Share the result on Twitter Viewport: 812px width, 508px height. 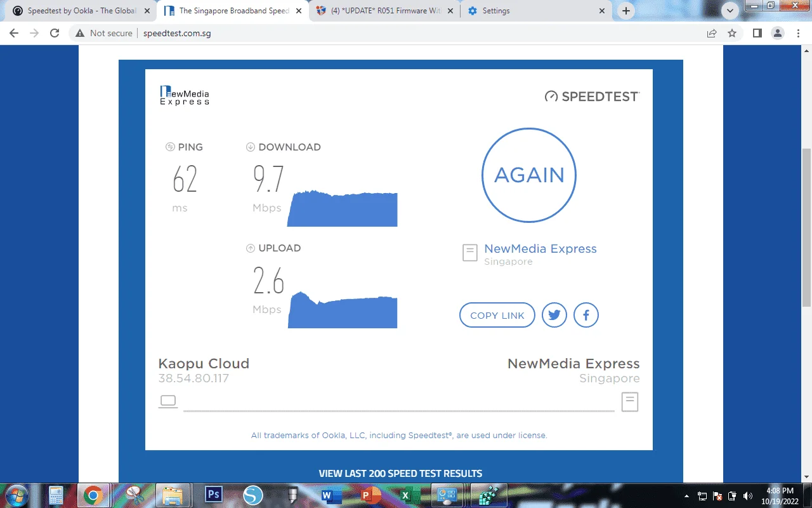[554, 315]
